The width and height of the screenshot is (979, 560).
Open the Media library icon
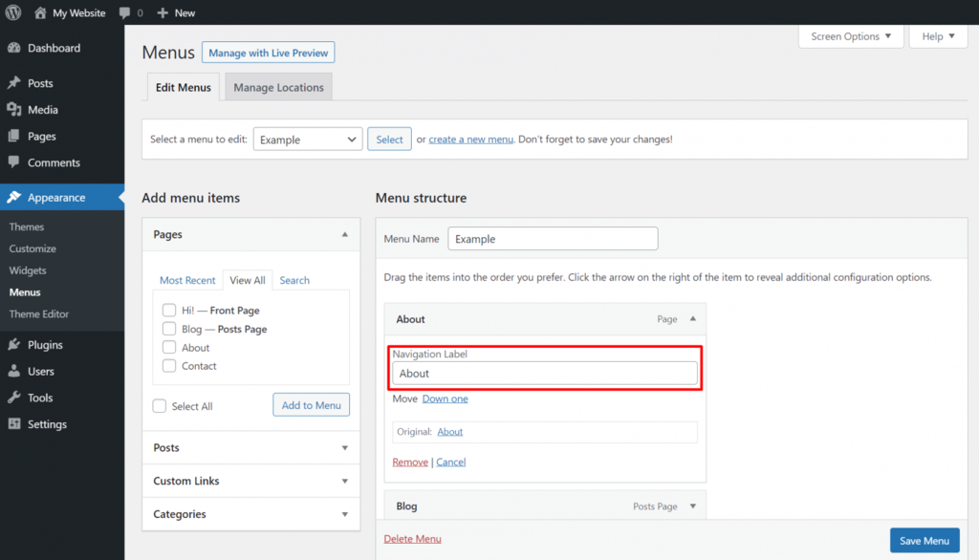14,109
